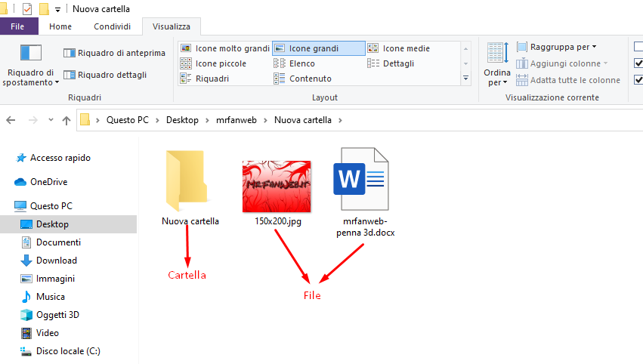The width and height of the screenshot is (643, 364).
Task: Select the Icone molto grandi layout option
Action: pos(225,48)
